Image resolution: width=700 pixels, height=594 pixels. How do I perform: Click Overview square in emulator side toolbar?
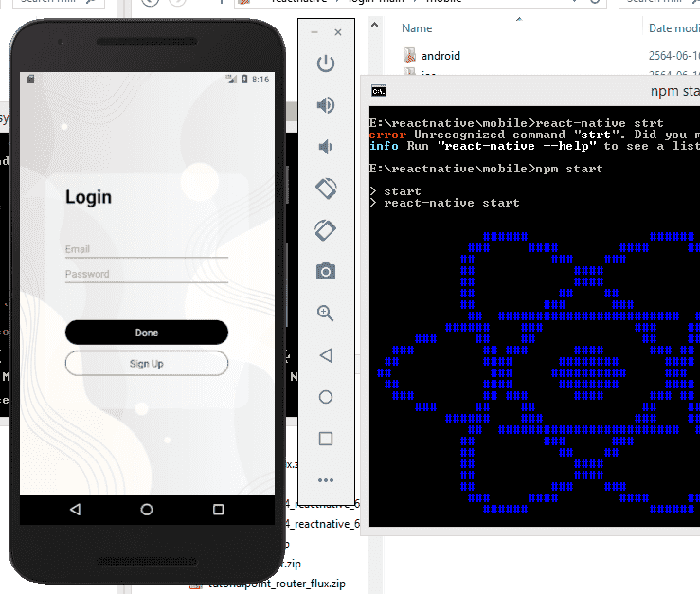pos(326,439)
